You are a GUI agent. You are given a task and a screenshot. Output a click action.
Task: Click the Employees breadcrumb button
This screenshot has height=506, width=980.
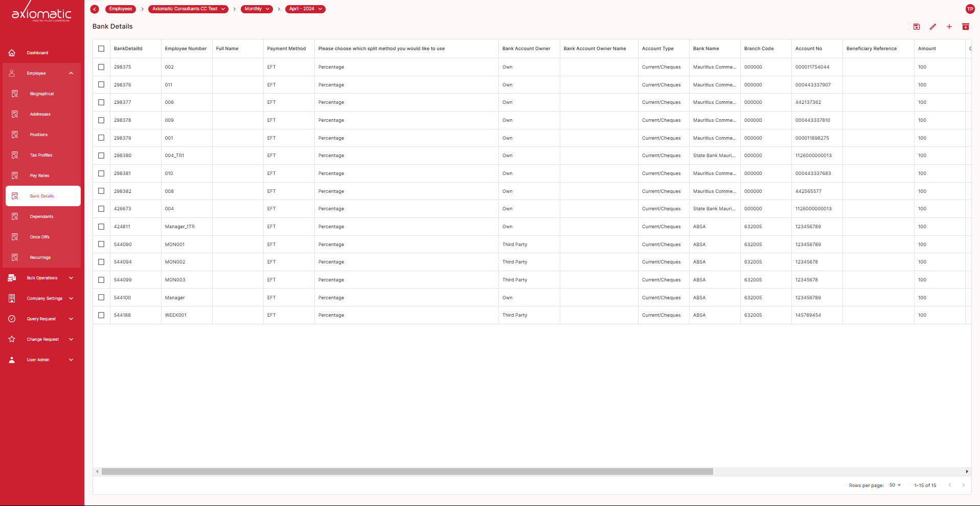[120, 9]
